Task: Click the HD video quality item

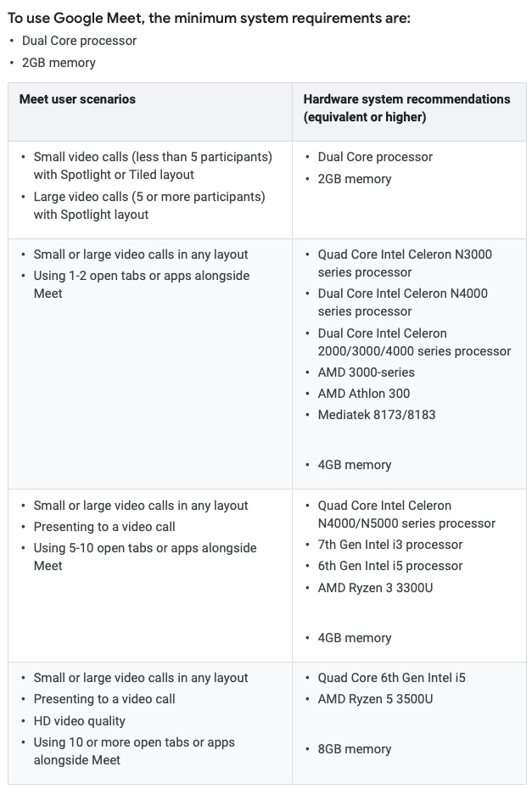Action: [80, 721]
